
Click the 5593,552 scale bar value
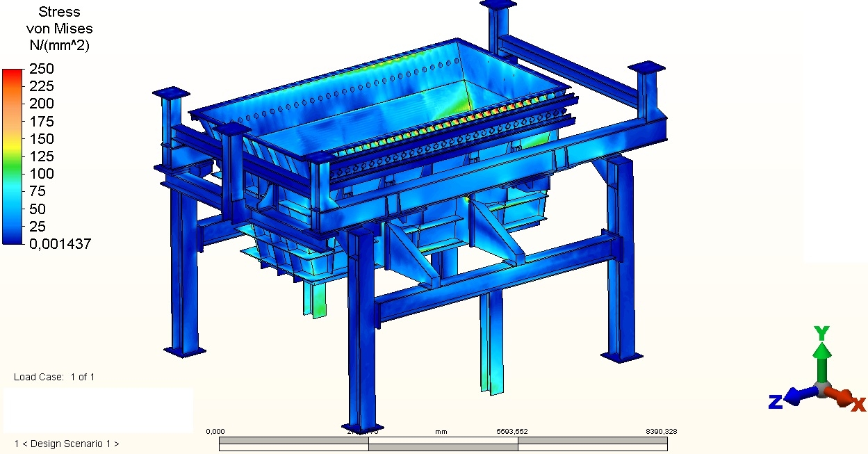pyautogui.click(x=511, y=432)
